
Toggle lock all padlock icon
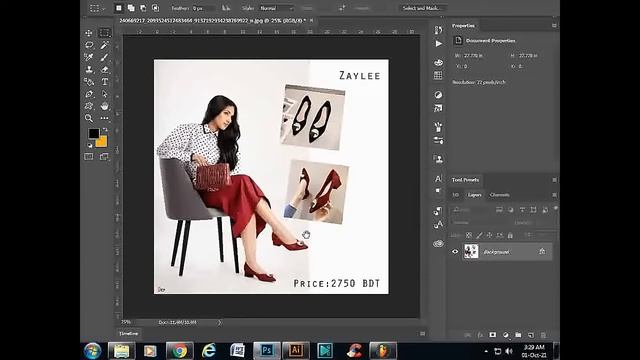(510, 235)
